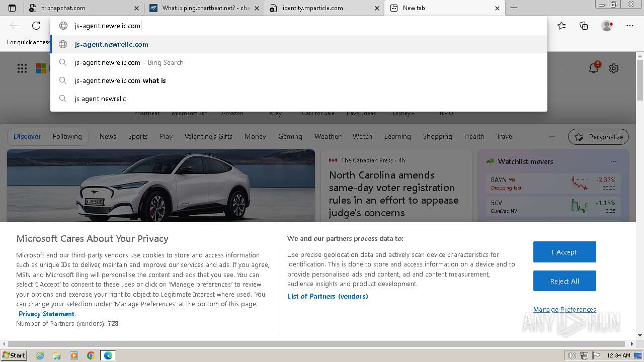The width and height of the screenshot is (644, 362).
Task: Open the Favorites star icon
Action: (x=561, y=26)
